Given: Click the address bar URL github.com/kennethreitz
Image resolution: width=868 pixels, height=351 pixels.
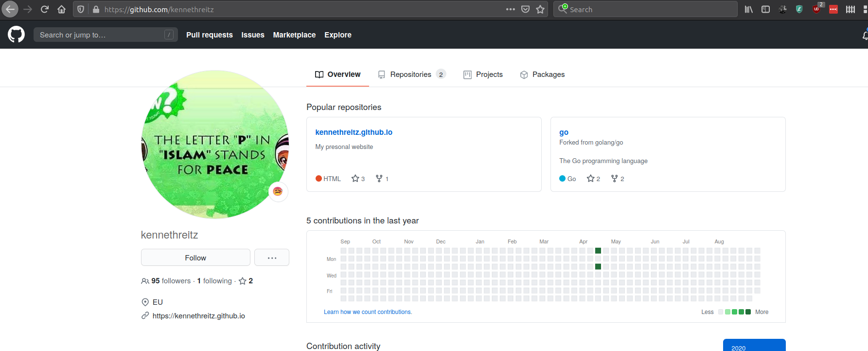Looking at the screenshot, I should (x=159, y=9).
